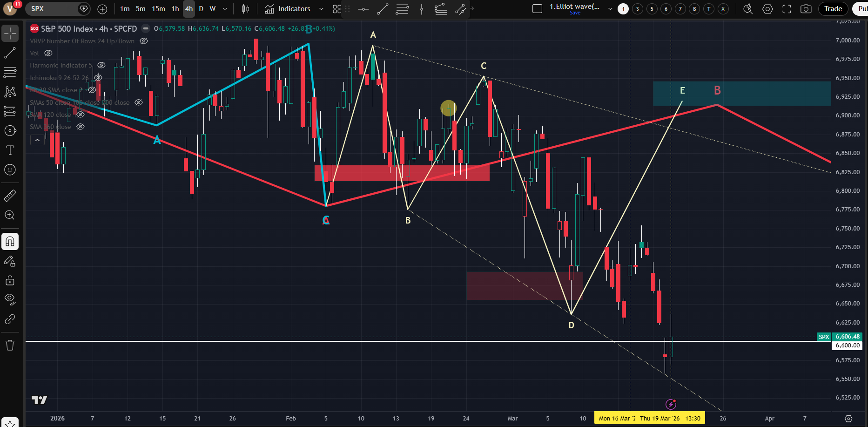Switch to the 1h timeframe

click(175, 9)
